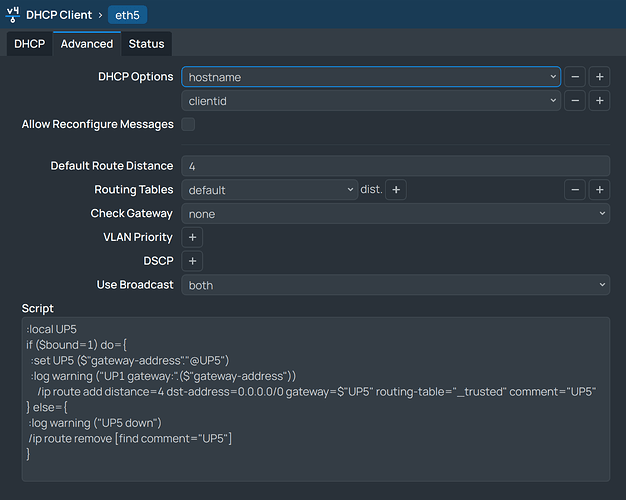
Task: Remove the clientid DHCP option
Action: [x=576, y=101]
